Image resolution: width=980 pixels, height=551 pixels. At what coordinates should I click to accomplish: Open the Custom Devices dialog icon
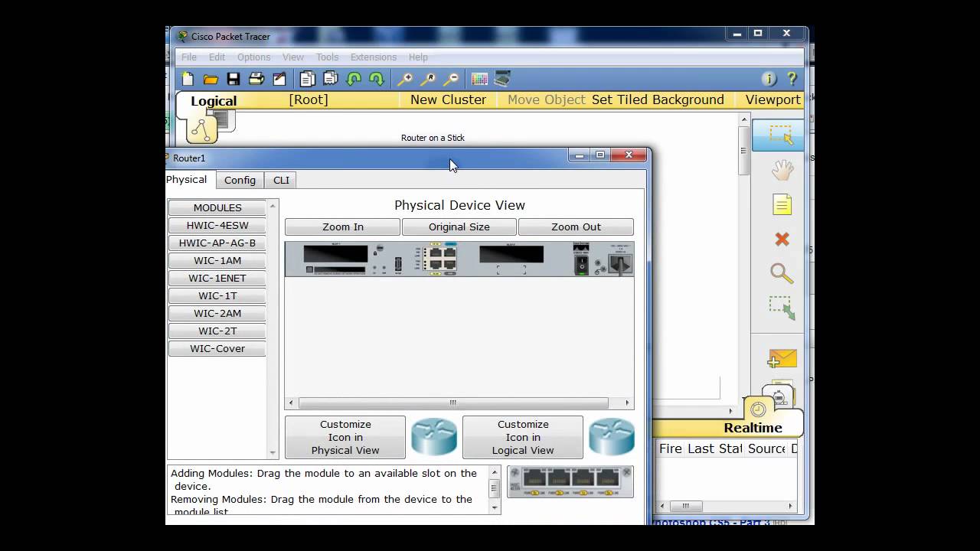pos(502,79)
